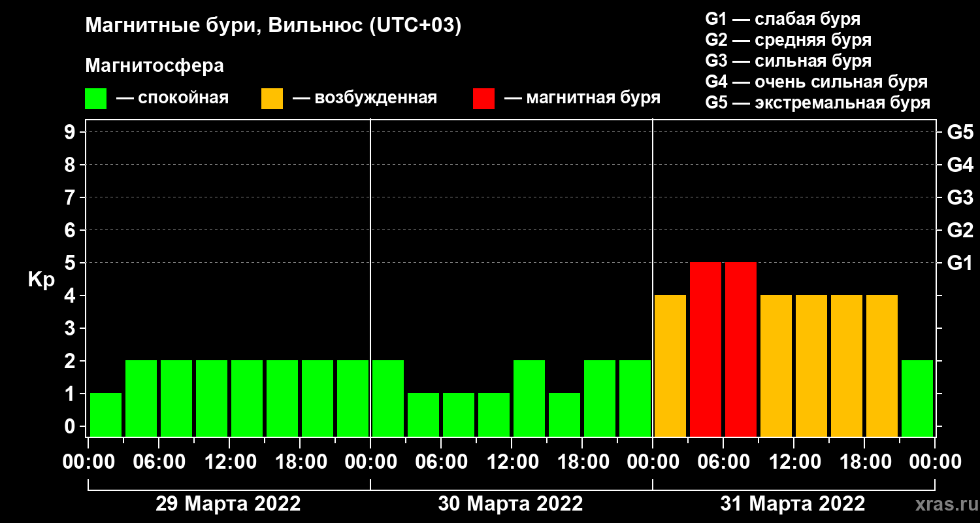Click the "G4" label on the right axis

(x=960, y=165)
